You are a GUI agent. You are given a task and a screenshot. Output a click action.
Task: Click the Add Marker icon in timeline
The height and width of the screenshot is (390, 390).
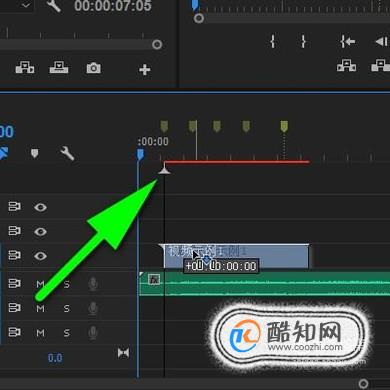[x=35, y=153]
